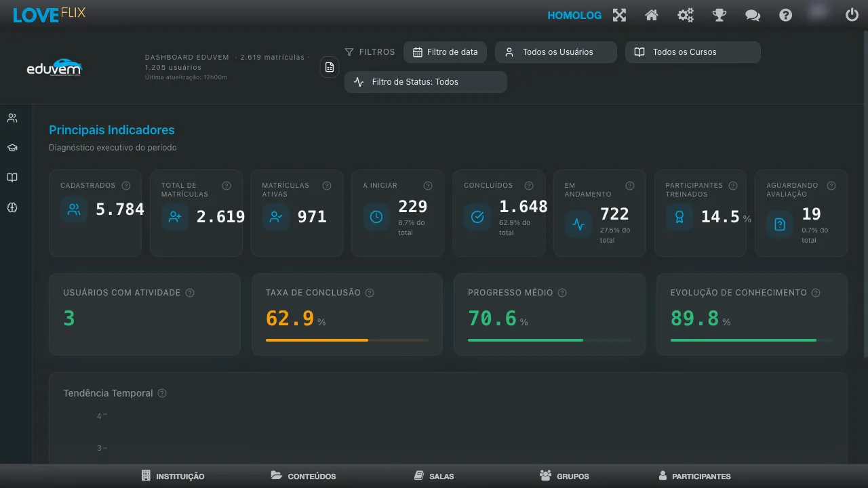The height and width of the screenshot is (488, 868).
Task: Click the ribbon icon in Participantes Treinados card
Action: coord(679,217)
